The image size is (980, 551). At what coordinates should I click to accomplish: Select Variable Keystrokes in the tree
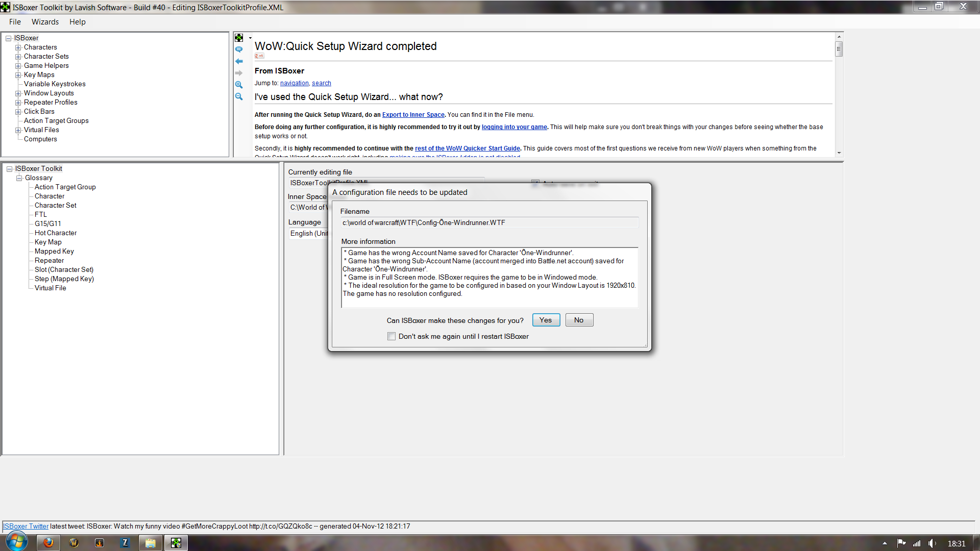point(55,84)
